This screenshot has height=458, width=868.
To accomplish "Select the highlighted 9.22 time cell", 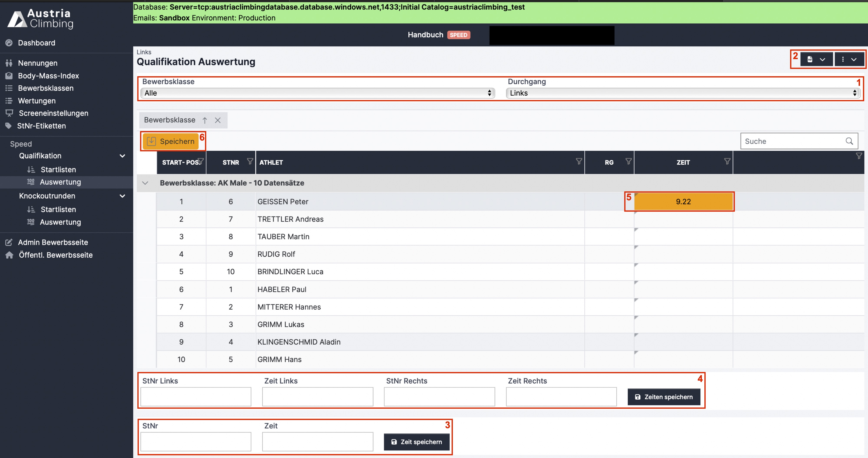I will 683,202.
